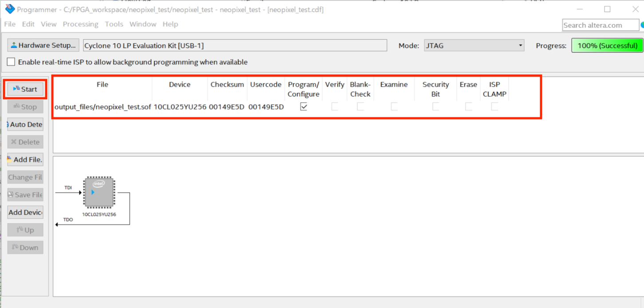Move device Up in the chain
Viewport: 644px width, 308px height.
tap(25, 230)
